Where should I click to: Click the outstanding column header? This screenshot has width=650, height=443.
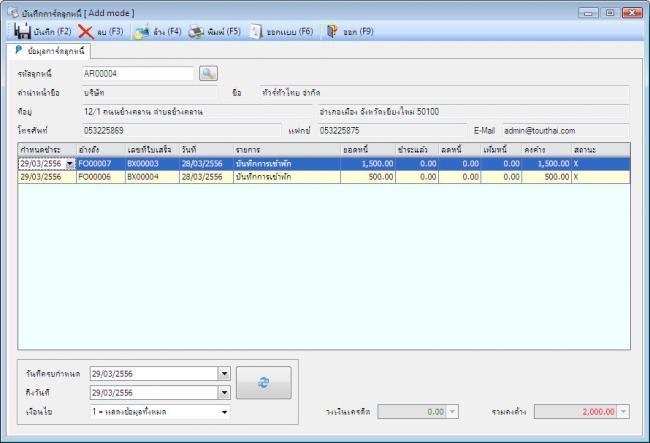point(547,150)
